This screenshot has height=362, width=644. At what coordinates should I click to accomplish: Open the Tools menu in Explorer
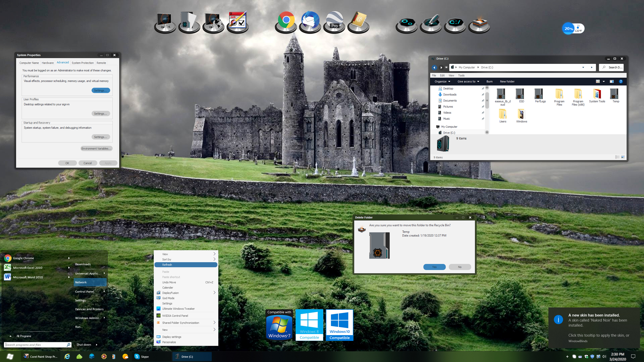461,75
